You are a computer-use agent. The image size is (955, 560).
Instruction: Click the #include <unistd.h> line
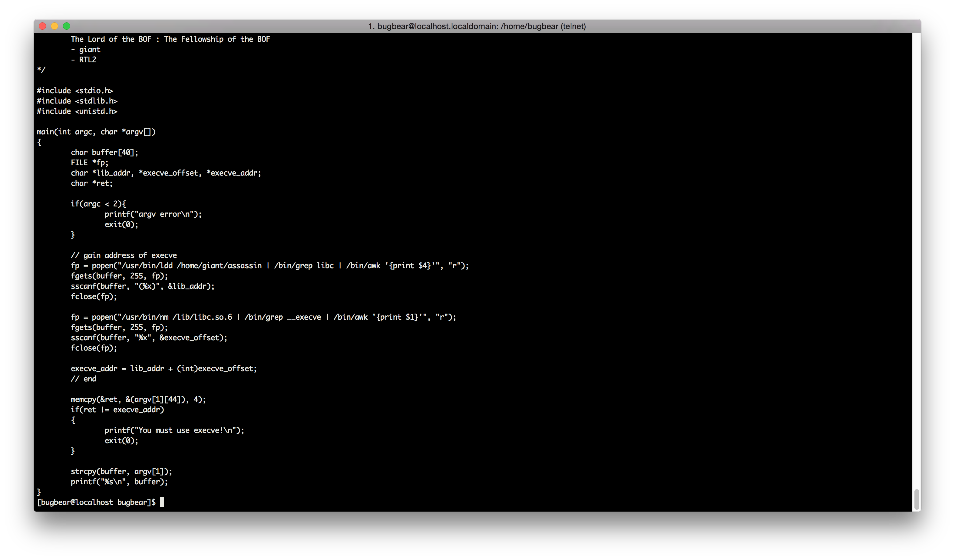click(x=77, y=111)
